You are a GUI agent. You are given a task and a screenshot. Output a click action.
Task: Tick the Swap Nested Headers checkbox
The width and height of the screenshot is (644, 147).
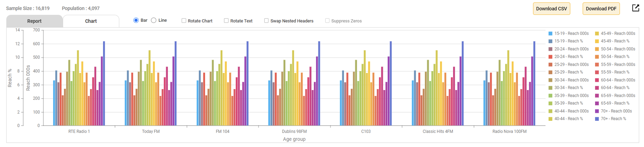(x=266, y=21)
